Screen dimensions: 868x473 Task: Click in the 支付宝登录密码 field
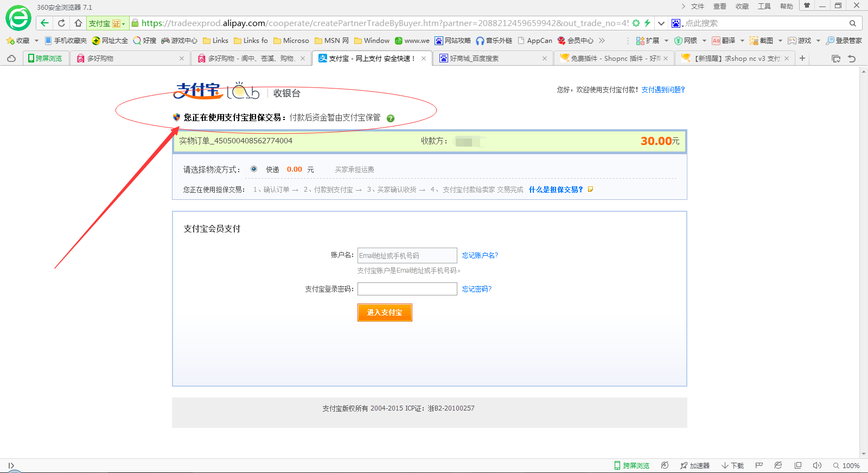point(407,289)
